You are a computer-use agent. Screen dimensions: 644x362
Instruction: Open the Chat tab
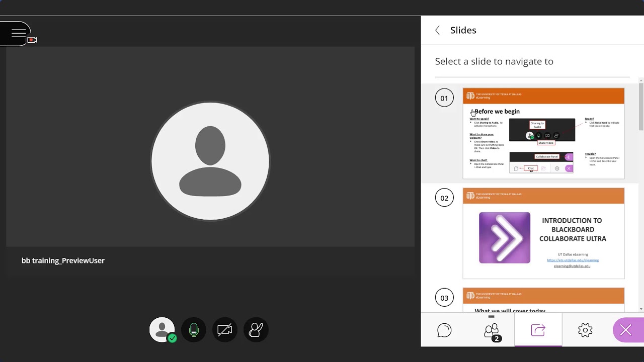[444, 330]
